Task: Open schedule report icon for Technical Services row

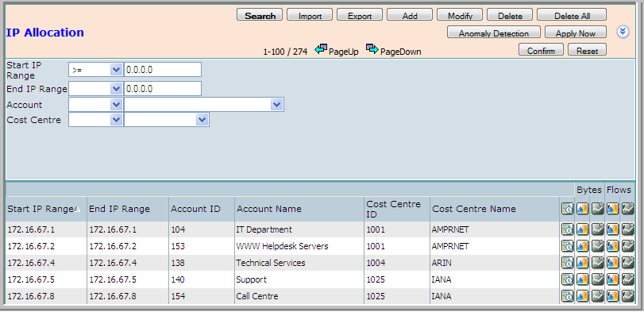Action: click(x=567, y=263)
